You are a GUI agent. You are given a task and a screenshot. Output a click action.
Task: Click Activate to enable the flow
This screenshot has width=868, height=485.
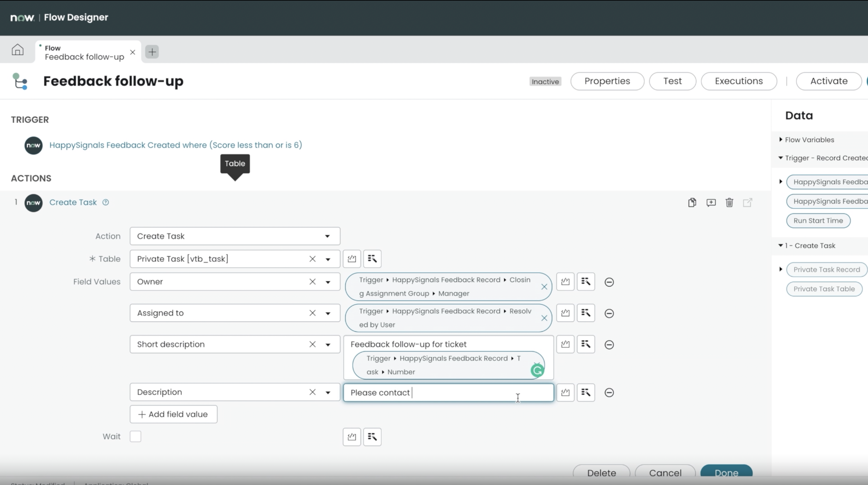829,81
